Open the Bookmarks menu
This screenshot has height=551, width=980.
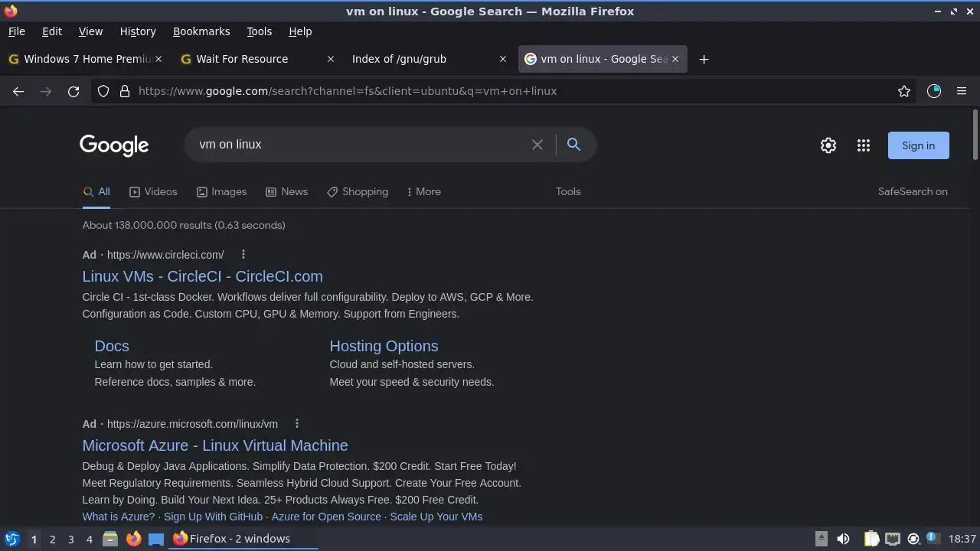coord(201,31)
